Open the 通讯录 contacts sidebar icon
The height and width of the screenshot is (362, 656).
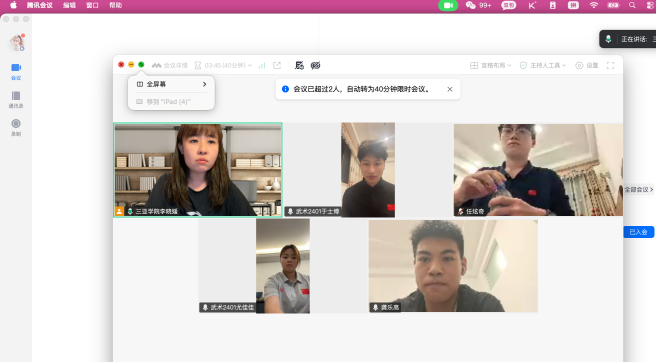click(16, 100)
